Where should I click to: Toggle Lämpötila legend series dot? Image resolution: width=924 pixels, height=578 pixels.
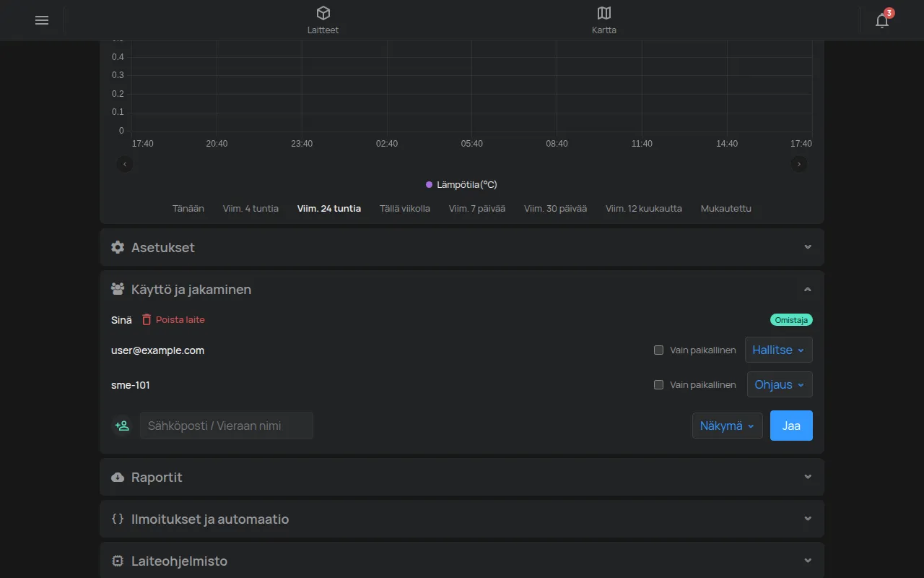pos(429,185)
